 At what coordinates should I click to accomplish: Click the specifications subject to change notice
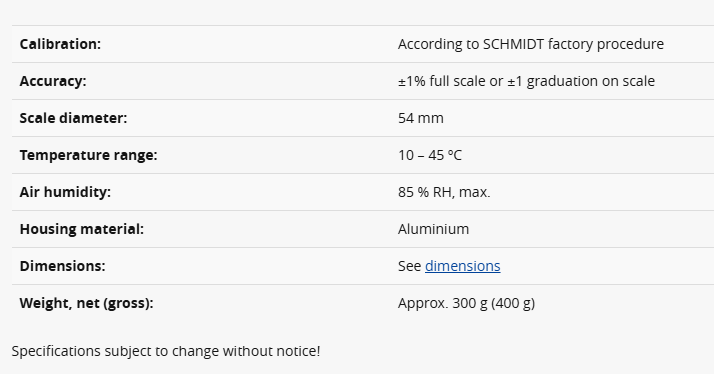(166, 351)
